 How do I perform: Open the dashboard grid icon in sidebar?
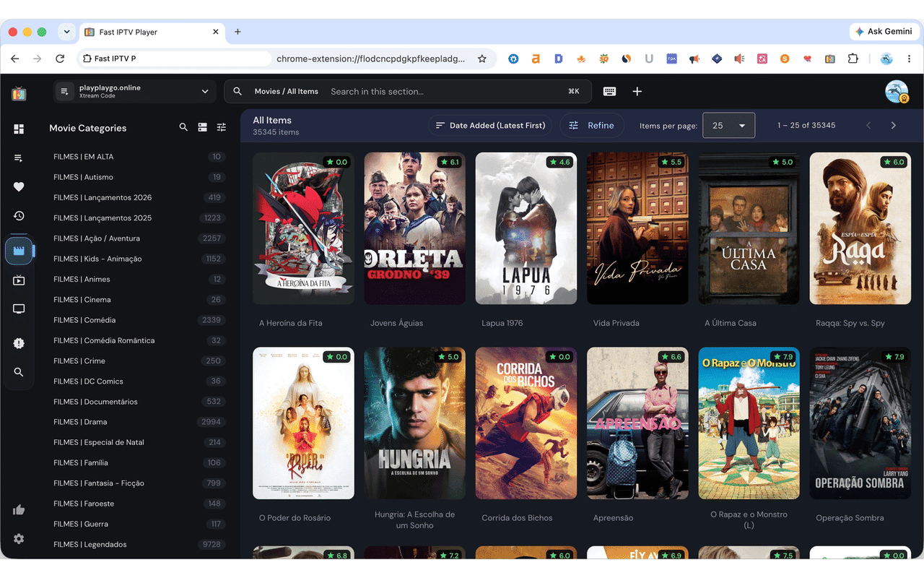pos(19,129)
